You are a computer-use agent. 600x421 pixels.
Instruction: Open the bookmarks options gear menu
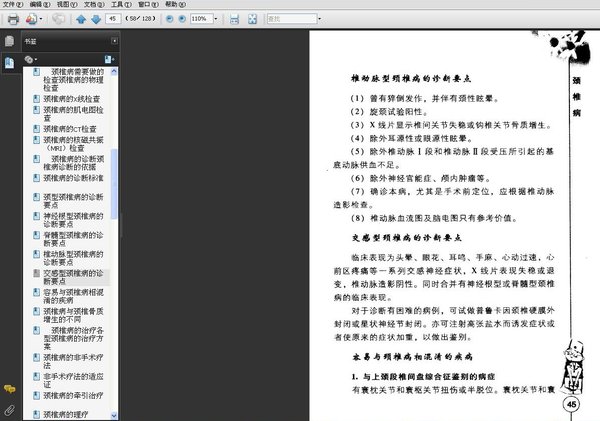pyautogui.click(x=30, y=59)
